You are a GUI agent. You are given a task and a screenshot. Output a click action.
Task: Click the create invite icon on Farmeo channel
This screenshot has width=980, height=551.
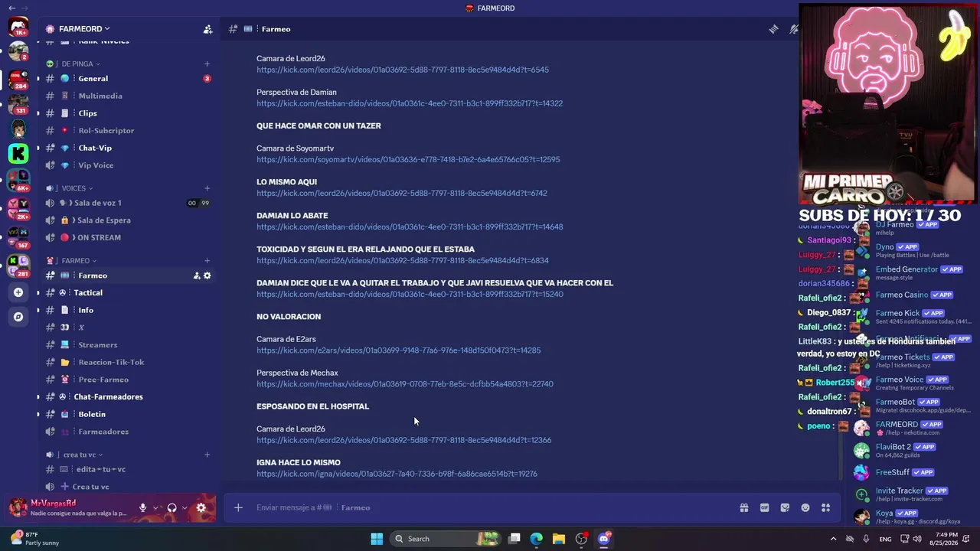coord(197,275)
